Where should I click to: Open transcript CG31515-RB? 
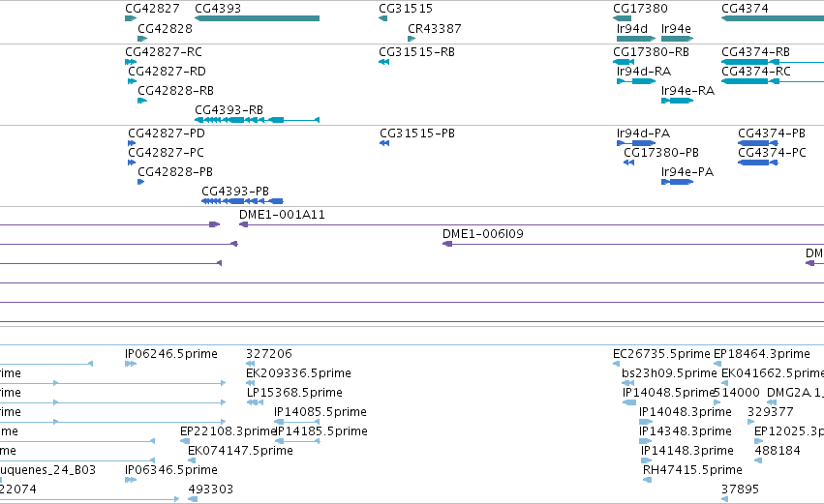coord(416,52)
